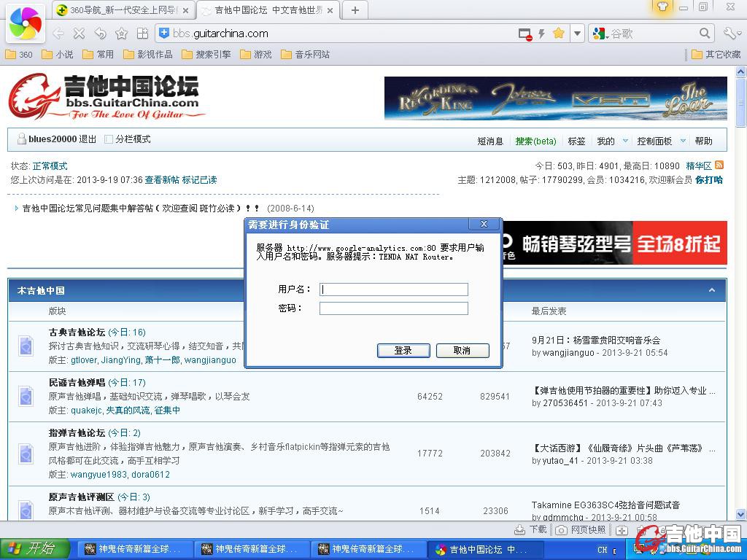Click the stop loading X icon in toolbar
This screenshot has height=560, width=747.
pyautogui.click(x=79, y=34)
